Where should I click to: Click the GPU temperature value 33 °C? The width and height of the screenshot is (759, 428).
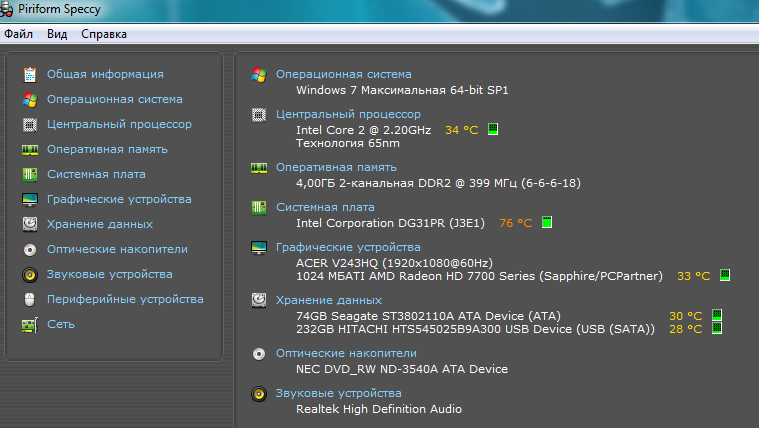coord(693,276)
